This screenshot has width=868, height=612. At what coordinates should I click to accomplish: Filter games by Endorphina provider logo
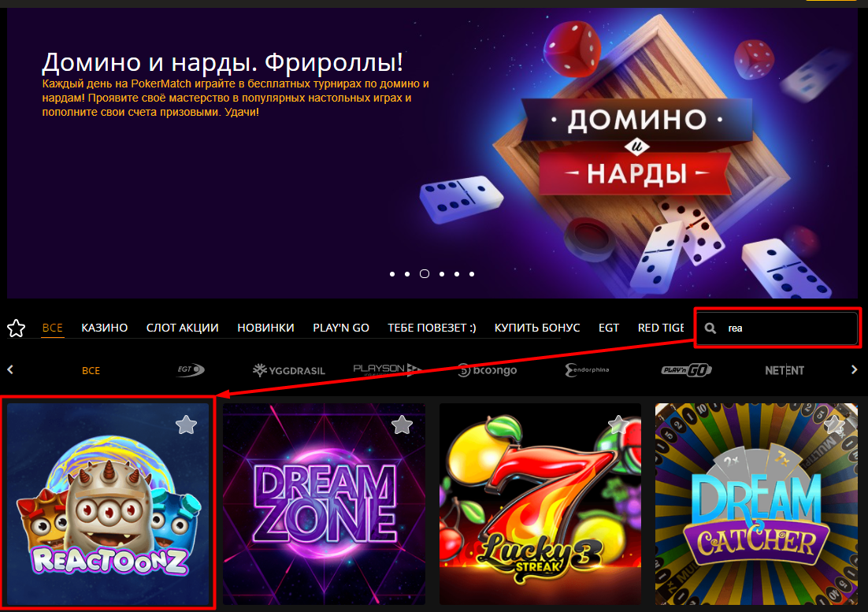pyautogui.click(x=587, y=370)
